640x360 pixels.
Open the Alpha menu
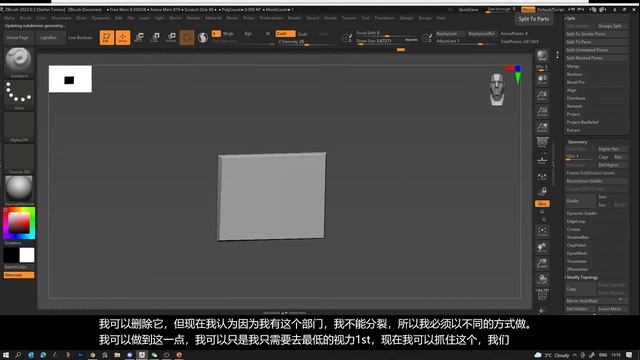coord(9,18)
